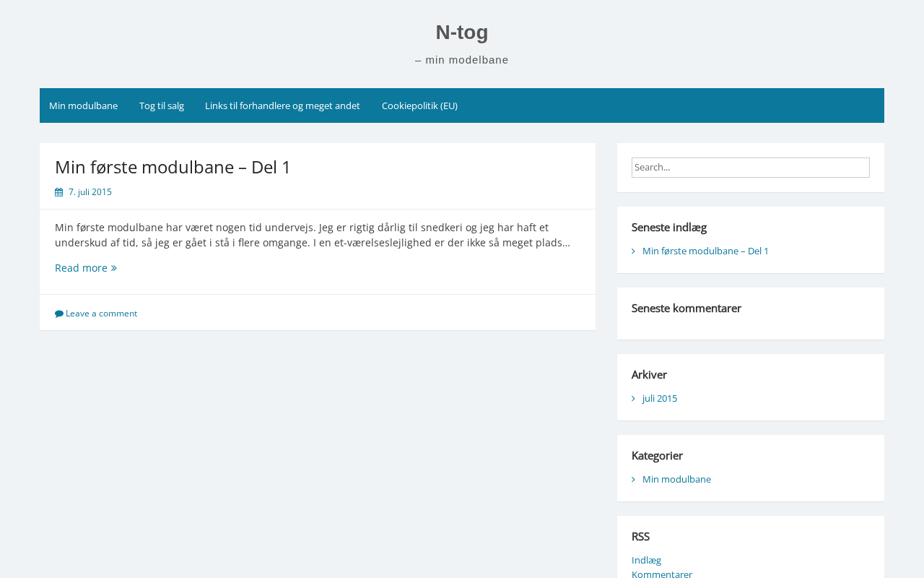Click the post excerpt paragraph
This screenshot has height=578, width=924.
(313, 236)
